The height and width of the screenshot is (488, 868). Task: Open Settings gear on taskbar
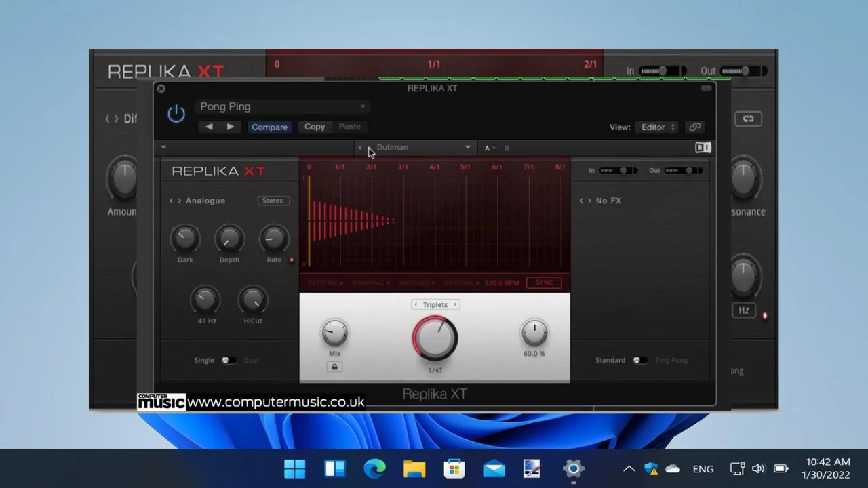573,468
